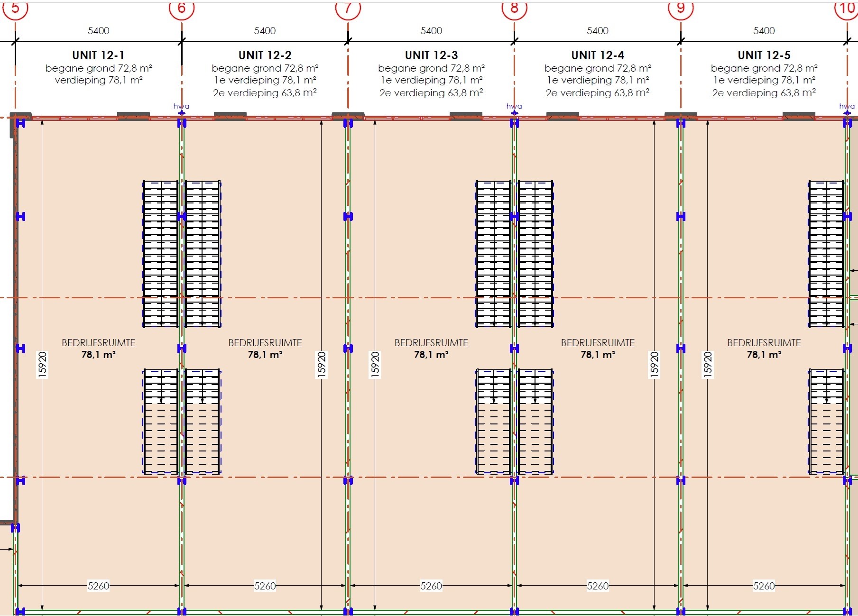Click the hwa marker at axis 10
The height and width of the screenshot is (616, 858).
(x=847, y=107)
